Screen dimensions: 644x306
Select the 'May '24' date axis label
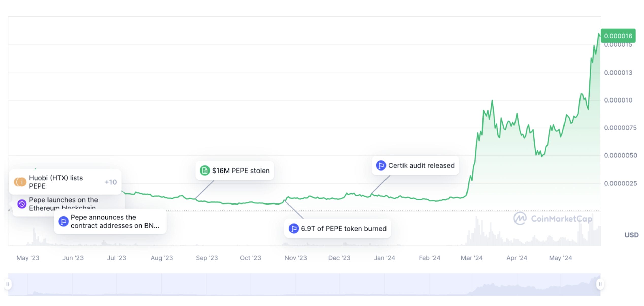coord(560,258)
